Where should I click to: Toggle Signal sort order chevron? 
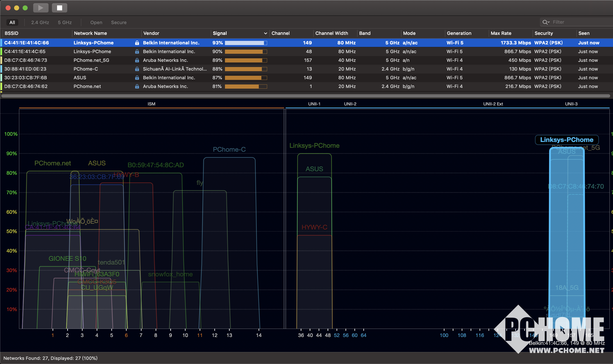click(265, 33)
